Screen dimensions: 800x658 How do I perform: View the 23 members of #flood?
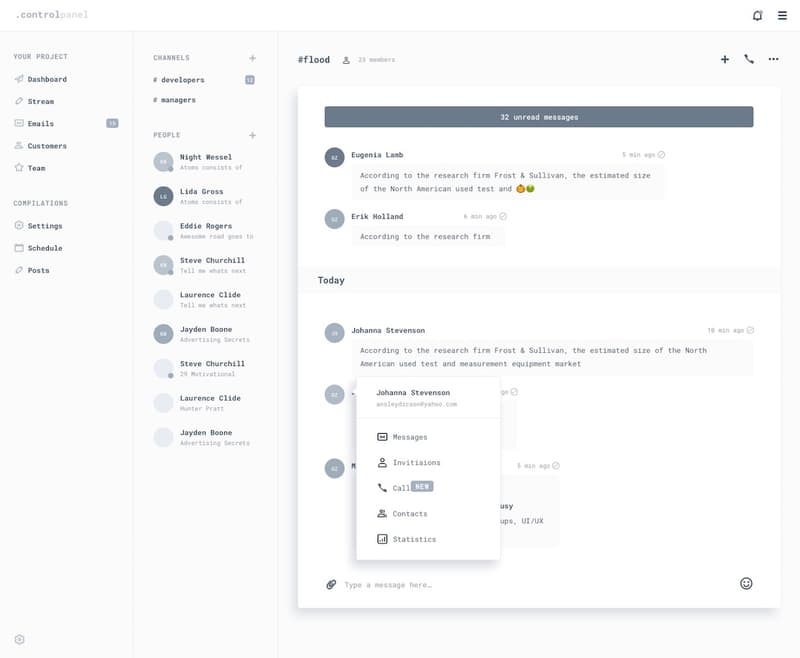coord(372,59)
